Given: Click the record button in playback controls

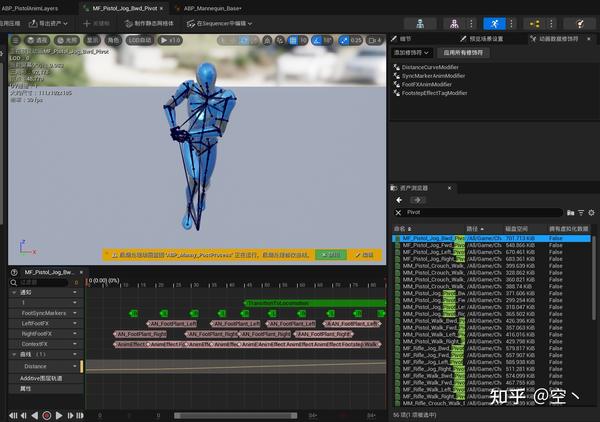Looking at the screenshot, I should point(46,414).
